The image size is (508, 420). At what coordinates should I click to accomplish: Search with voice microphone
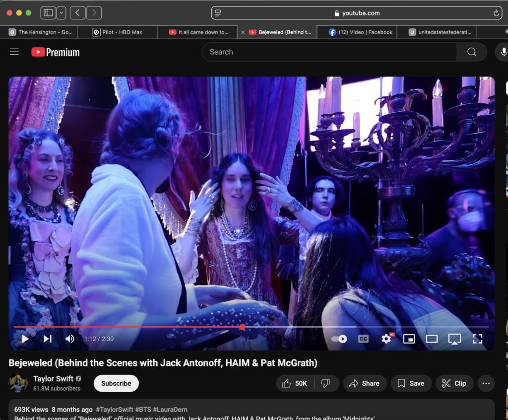tap(503, 52)
